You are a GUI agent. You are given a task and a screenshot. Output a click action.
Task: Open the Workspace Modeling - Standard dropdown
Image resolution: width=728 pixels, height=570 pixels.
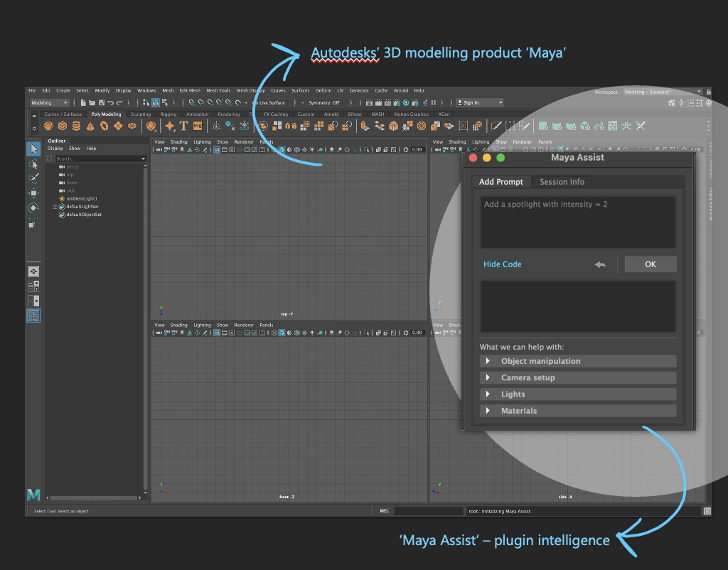click(663, 92)
